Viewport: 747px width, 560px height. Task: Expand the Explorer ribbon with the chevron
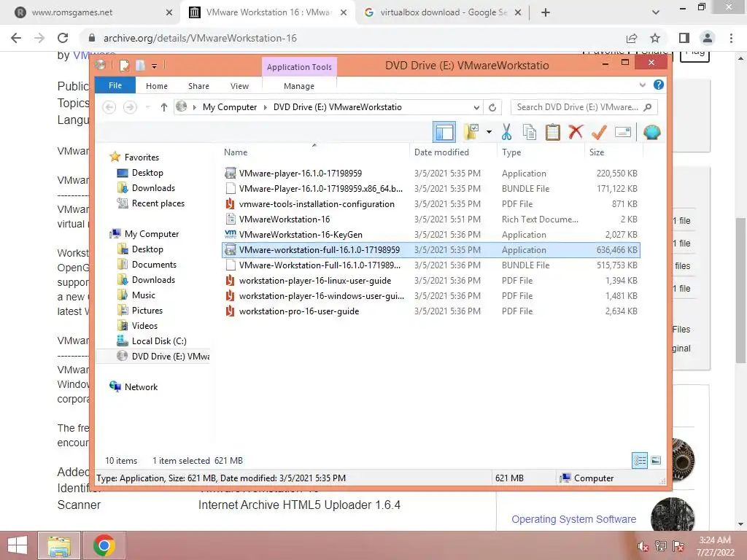coord(643,85)
